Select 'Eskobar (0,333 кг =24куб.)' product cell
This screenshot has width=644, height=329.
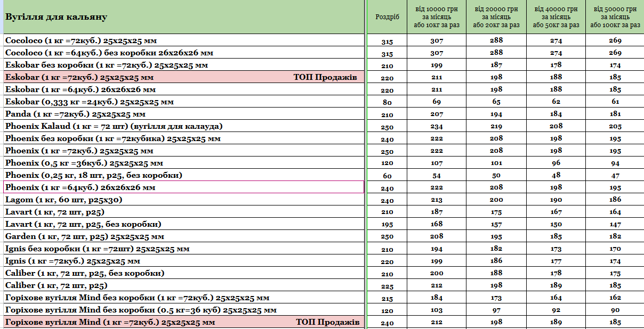[x=183, y=102]
